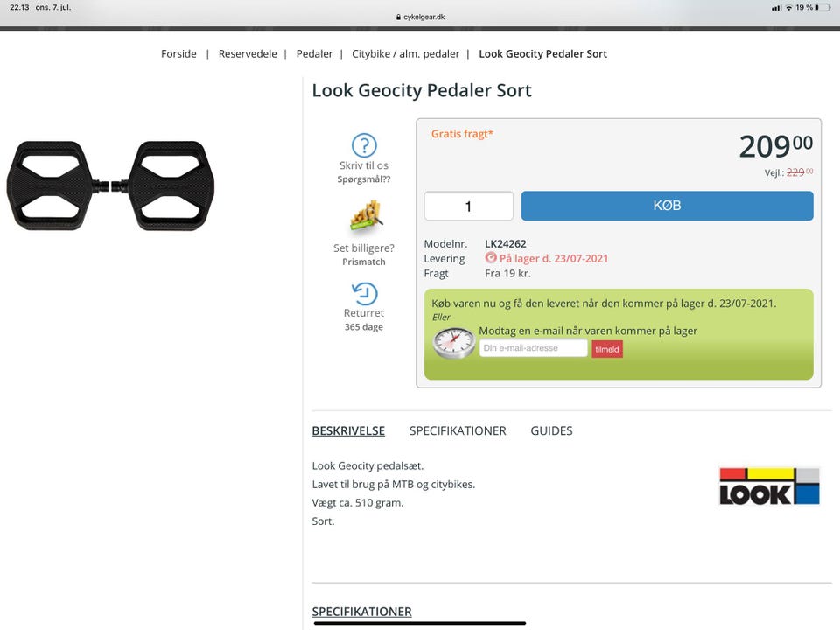Open the GUIDES tab
The width and height of the screenshot is (840, 630).
coord(551,430)
